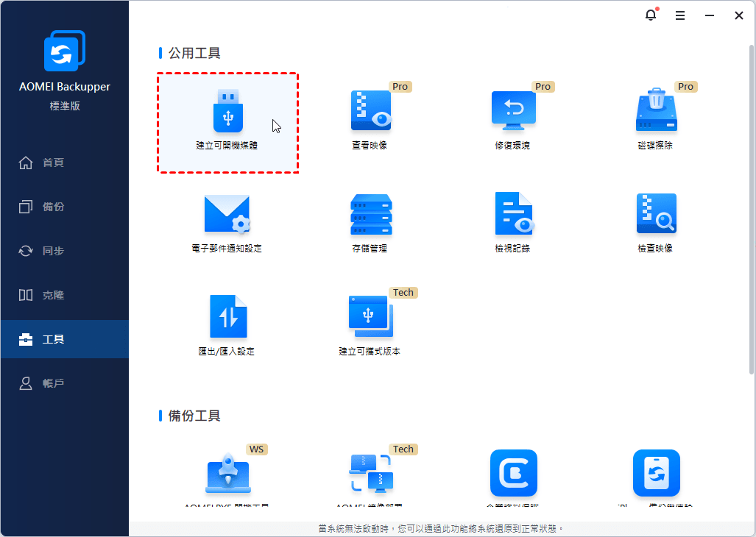Open the hamburger menu at top right

click(x=680, y=16)
